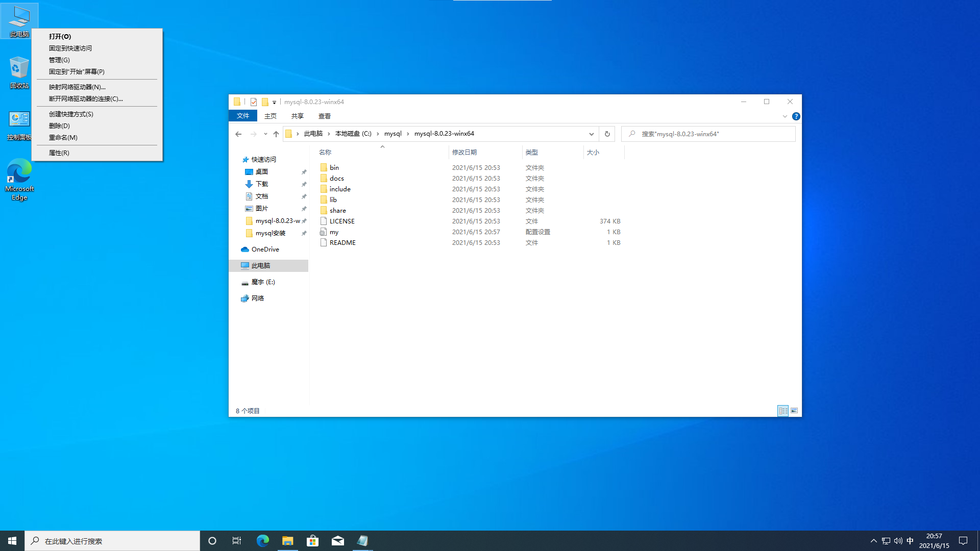Open Mail app from taskbar

(x=338, y=541)
